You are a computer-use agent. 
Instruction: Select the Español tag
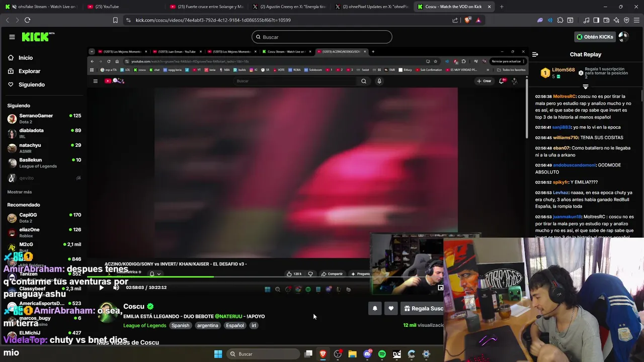234,325
